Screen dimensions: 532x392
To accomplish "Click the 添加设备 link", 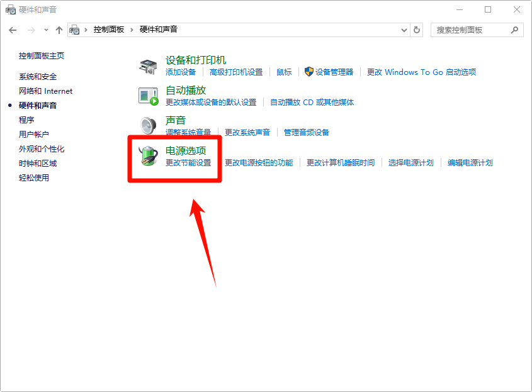I will coord(181,72).
